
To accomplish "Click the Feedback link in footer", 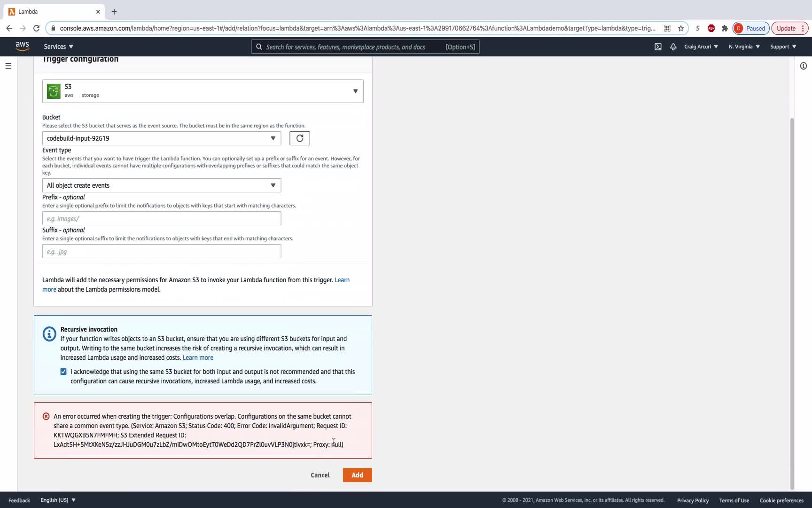I will (19, 500).
